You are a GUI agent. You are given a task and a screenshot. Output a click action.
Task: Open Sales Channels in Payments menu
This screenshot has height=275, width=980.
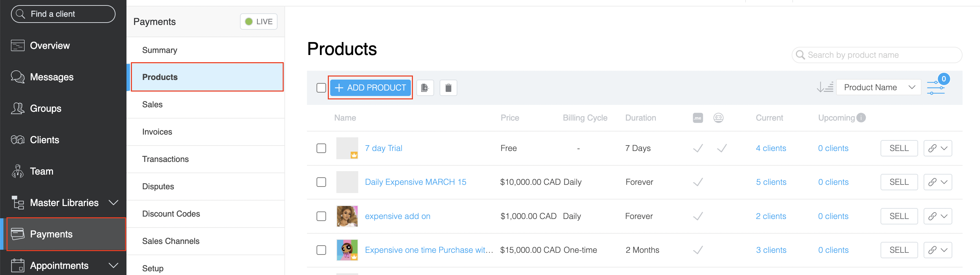[x=205, y=242]
